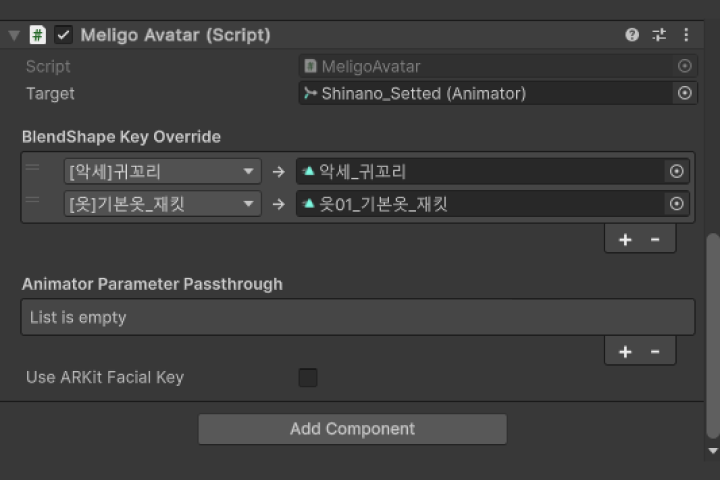Open object picker for 악세_귀꼬리 field
This screenshot has width=720, height=480.
coord(676,171)
